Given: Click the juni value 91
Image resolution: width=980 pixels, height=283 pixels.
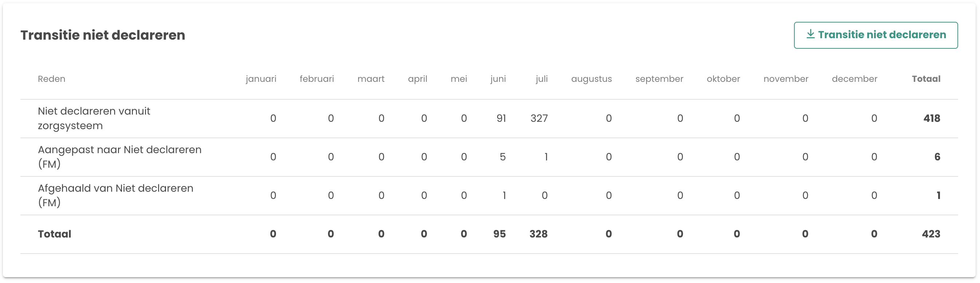Looking at the screenshot, I should click(x=501, y=118).
